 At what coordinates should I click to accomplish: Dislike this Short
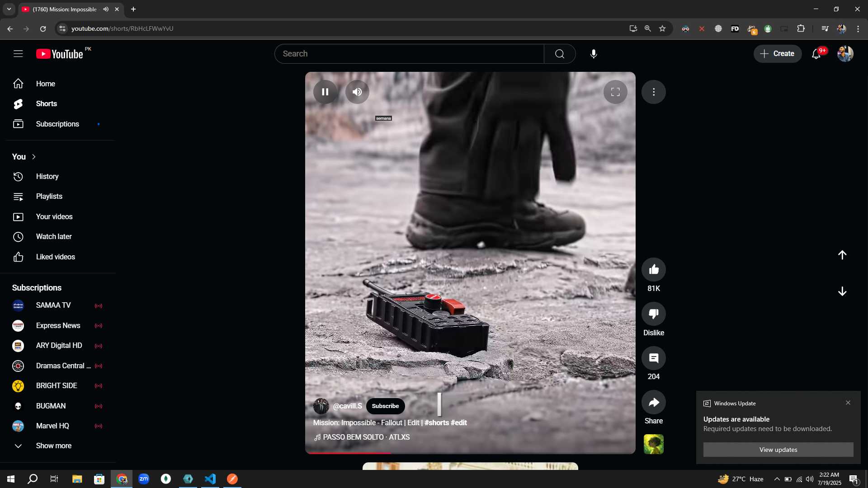coord(654,314)
